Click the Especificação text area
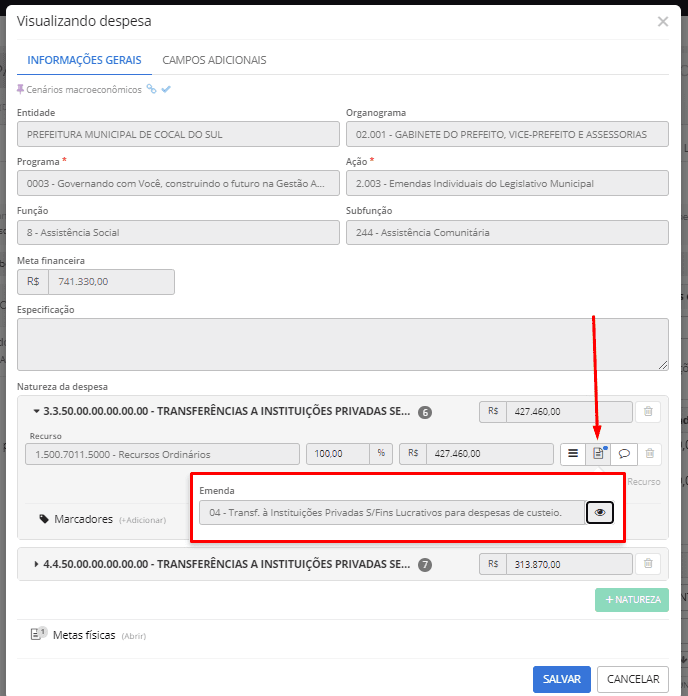The height and width of the screenshot is (696, 688). pos(342,344)
